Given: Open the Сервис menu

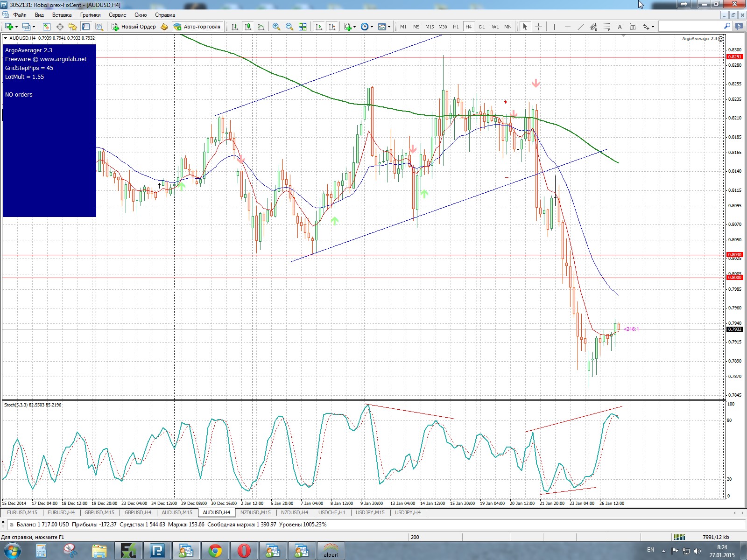Looking at the screenshot, I should coord(117,15).
